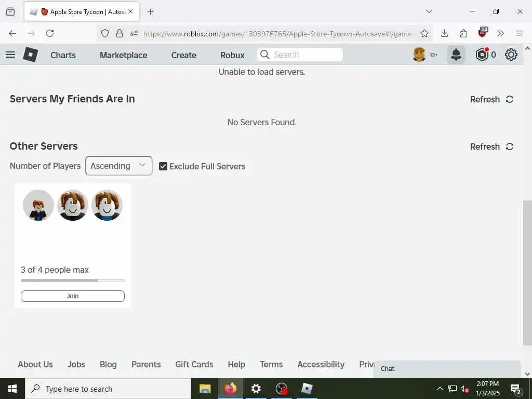This screenshot has height=399, width=532.
Task: Close the Apple Store Tycoon tab
Action: 130,11
